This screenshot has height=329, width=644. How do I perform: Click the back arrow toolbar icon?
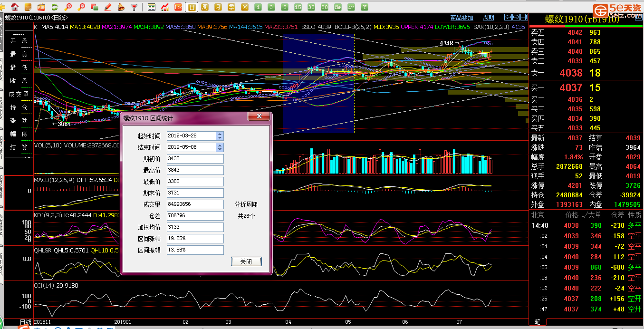3,7
